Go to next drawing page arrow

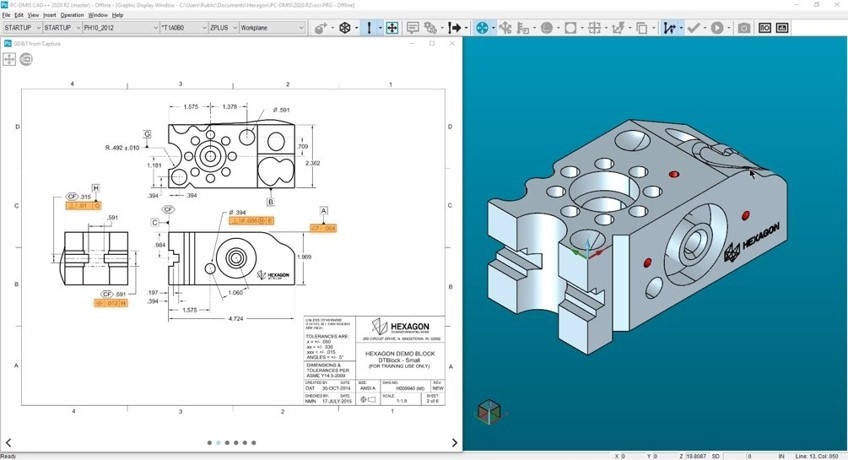tap(454, 442)
